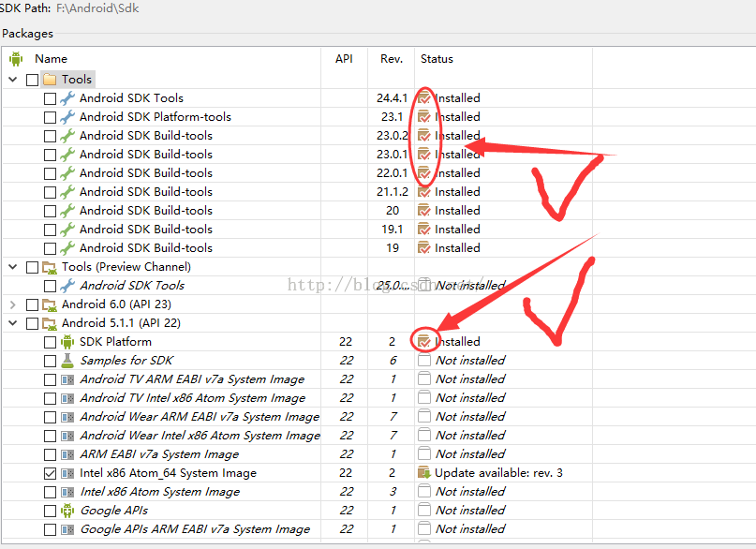Image resolution: width=756 pixels, height=549 pixels.
Task: Uncheck Intel x86 Atom_64 System Image checkbox
Action: 50,473
